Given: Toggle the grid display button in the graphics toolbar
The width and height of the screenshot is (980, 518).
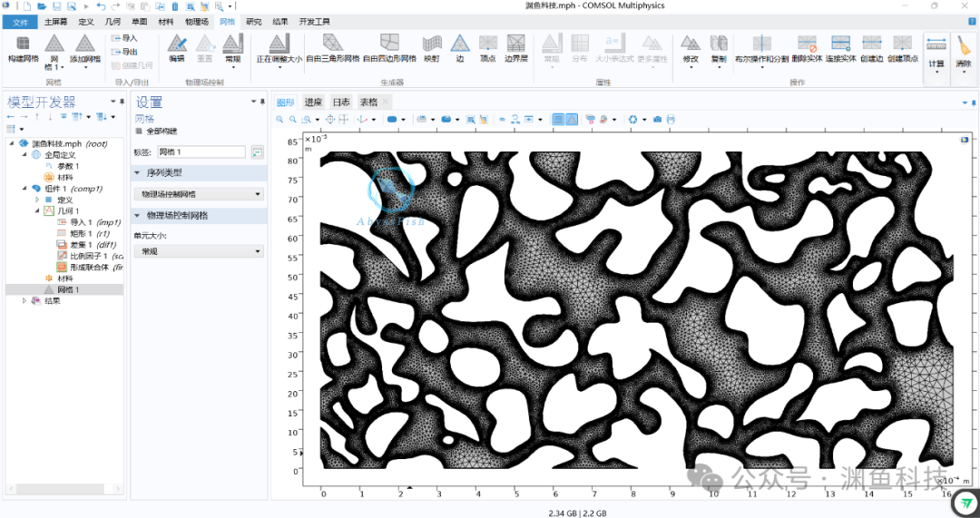Looking at the screenshot, I should click(x=558, y=120).
